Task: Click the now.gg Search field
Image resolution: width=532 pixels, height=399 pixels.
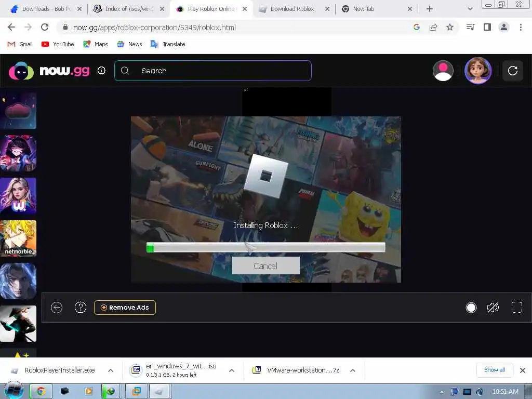Action: [x=213, y=71]
